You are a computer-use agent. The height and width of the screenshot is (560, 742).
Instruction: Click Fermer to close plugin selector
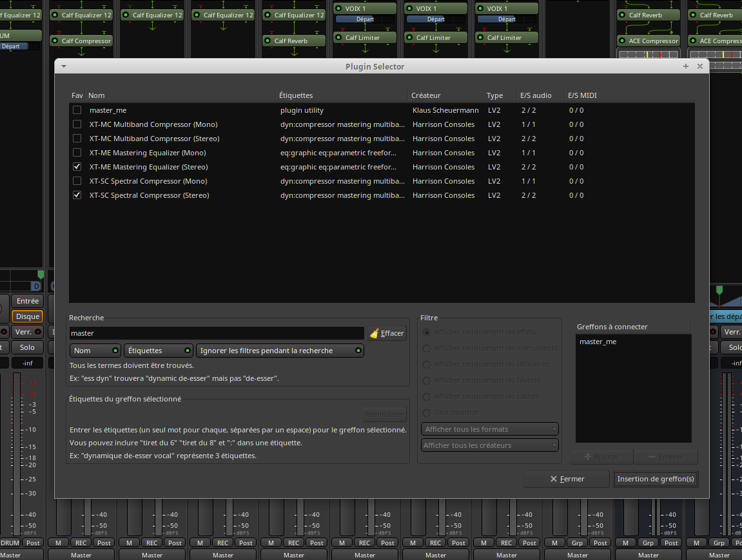567,479
